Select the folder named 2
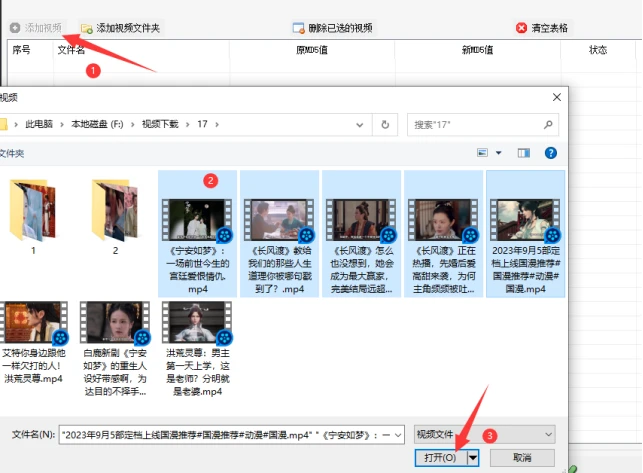 point(115,216)
